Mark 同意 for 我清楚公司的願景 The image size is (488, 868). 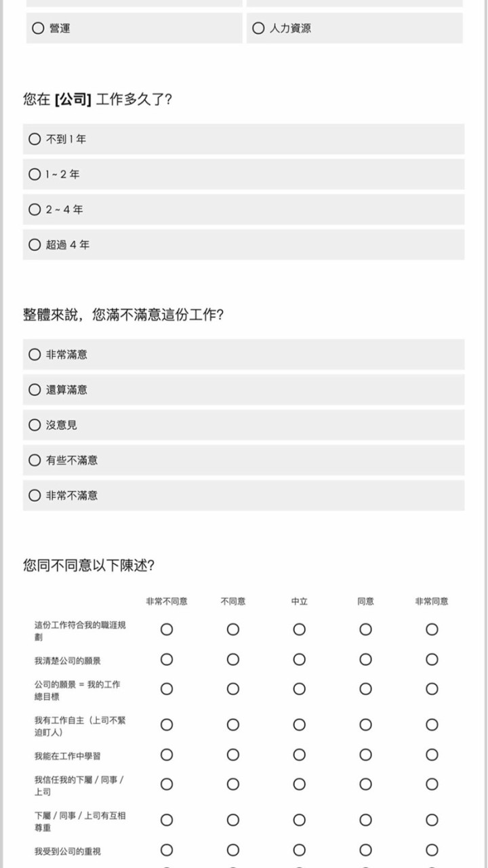point(365,660)
